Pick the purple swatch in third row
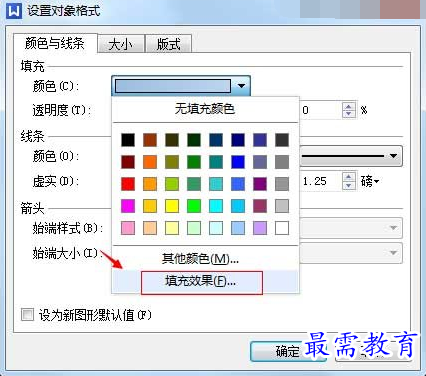 260,184
